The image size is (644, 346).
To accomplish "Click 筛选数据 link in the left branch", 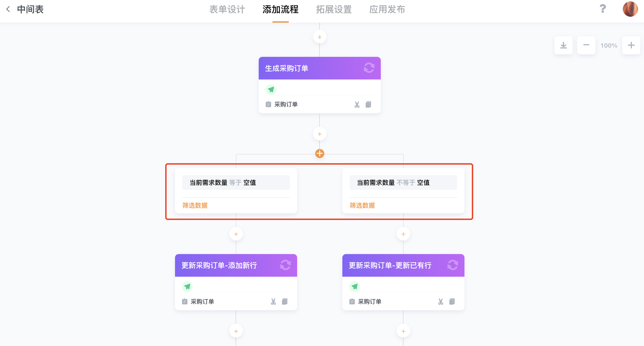I will coord(195,205).
